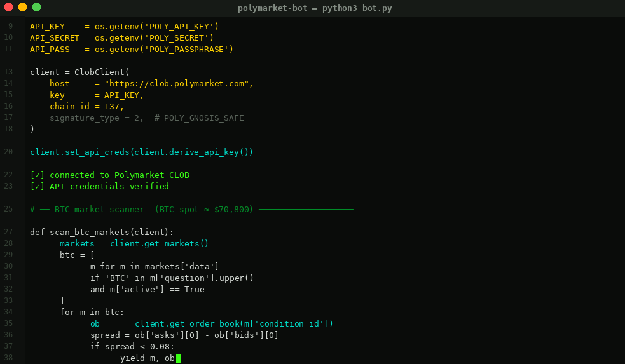
Task: Click line number 9 in the gutter
Action: [10, 26]
